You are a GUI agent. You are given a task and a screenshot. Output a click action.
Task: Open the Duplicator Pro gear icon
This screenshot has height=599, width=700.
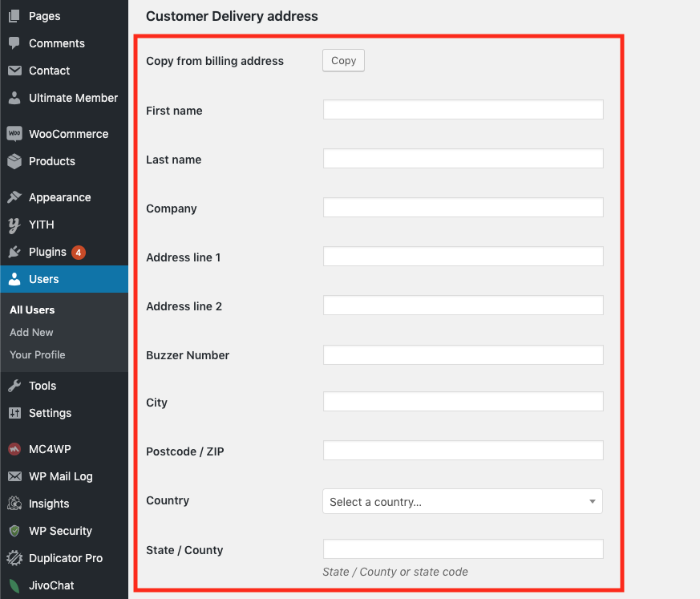pos(14,558)
